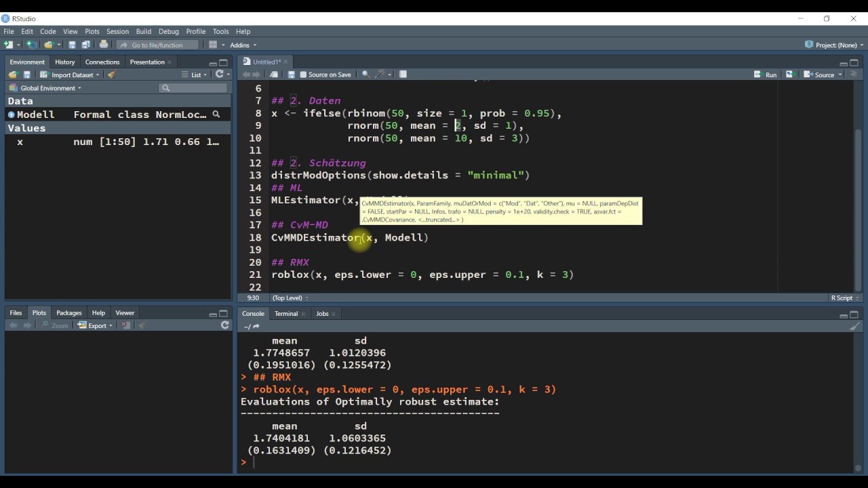868x488 pixels.
Task: Save all open documents icon
Action: pyautogui.click(x=85, y=45)
